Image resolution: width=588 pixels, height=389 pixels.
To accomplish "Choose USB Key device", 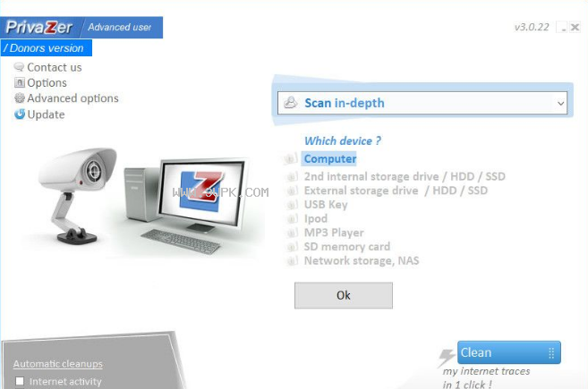I will tap(326, 205).
